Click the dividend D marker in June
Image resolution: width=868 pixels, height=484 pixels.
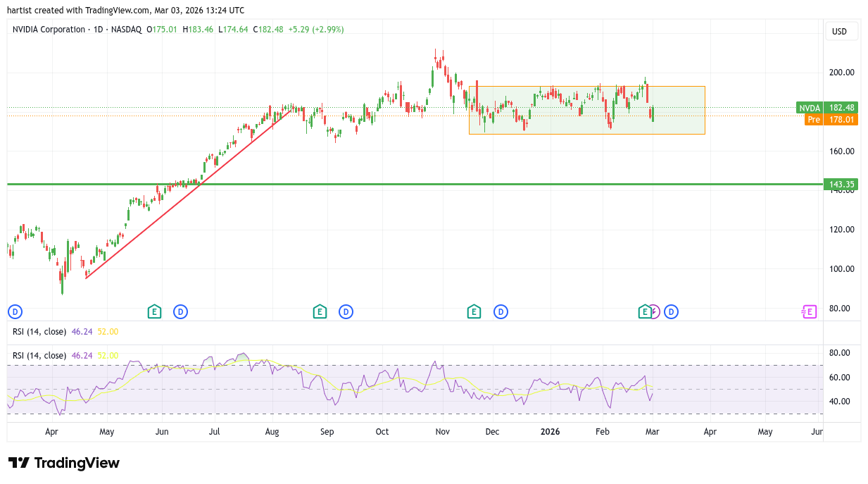click(180, 311)
